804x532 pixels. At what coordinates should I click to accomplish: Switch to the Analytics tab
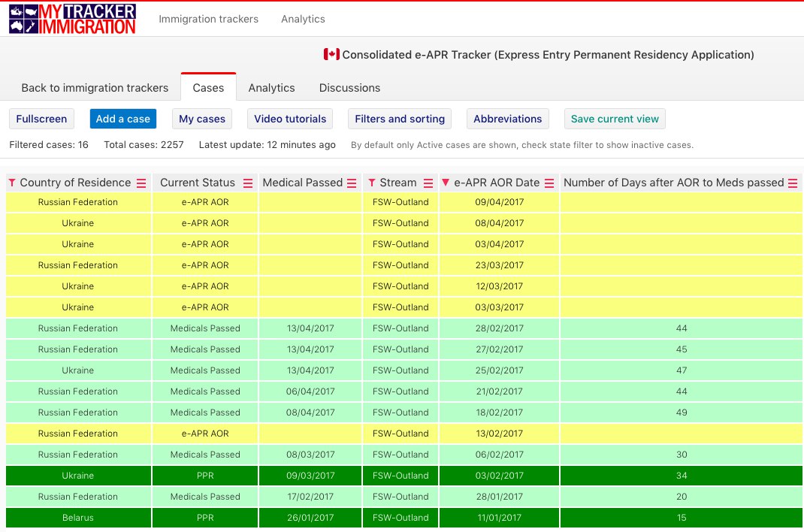[x=272, y=88]
